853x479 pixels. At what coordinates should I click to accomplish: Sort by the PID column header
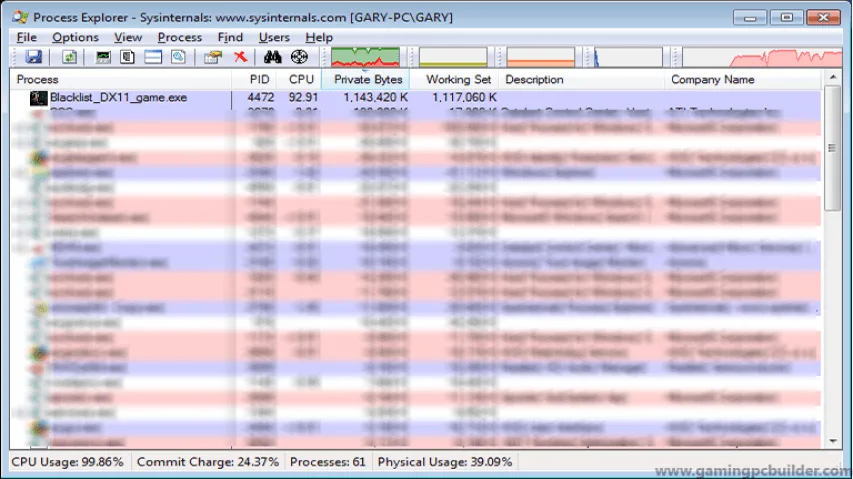(x=254, y=79)
